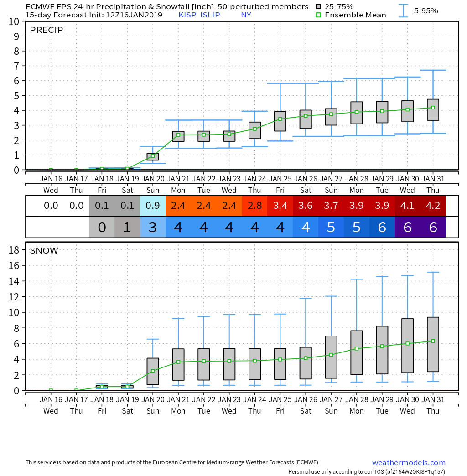Viewport: 467px width, 476px height.
Task: Click the 18 label on SNOW y-axis
Action: pos(14,250)
